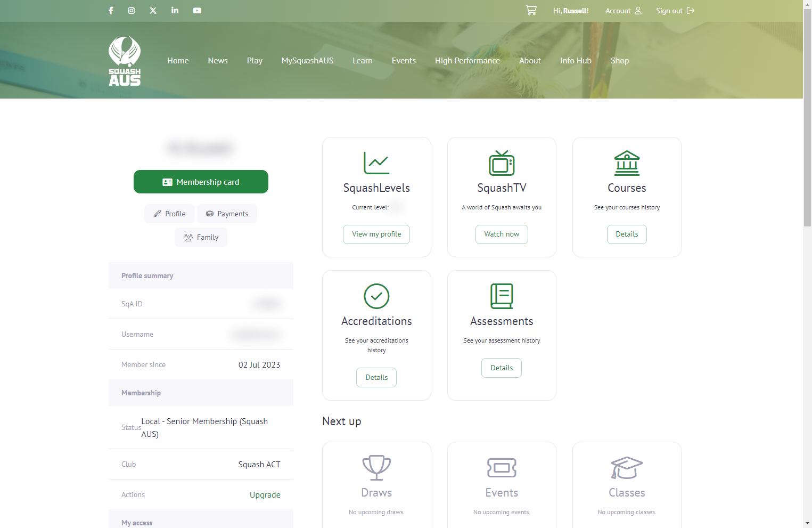The image size is (812, 528).
Task: Open Assessments Details button
Action: [x=502, y=368]
